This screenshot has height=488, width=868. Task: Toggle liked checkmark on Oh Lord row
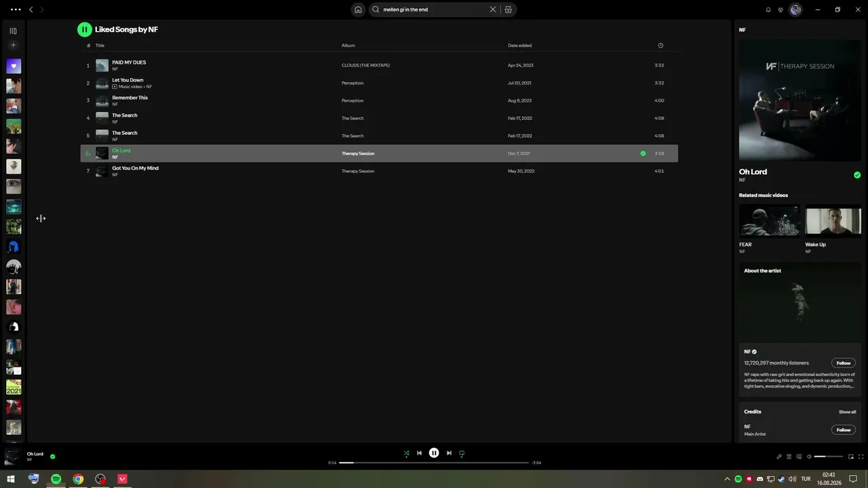pos(643,153)
